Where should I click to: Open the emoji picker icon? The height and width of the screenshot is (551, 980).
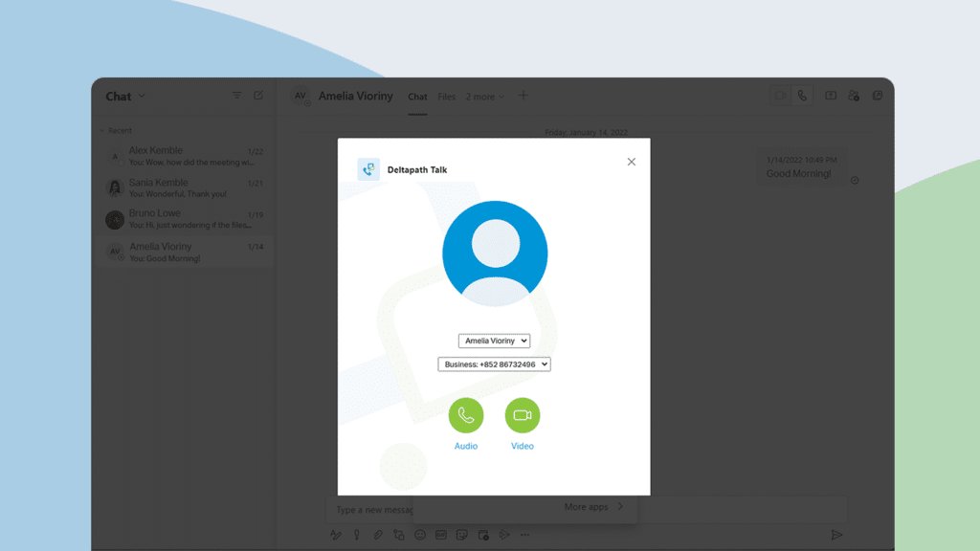(420, 535)
